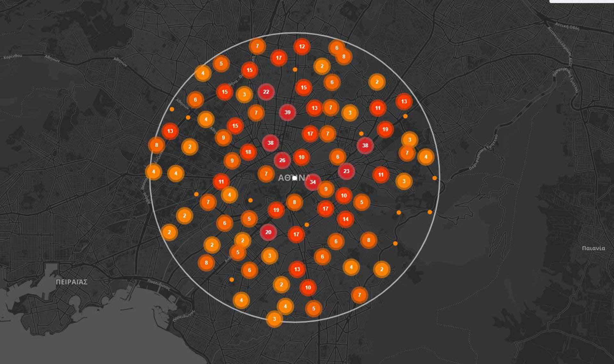Click the cluster marker labeled 39
Screen dimensions: 614x364
point(287,112)
